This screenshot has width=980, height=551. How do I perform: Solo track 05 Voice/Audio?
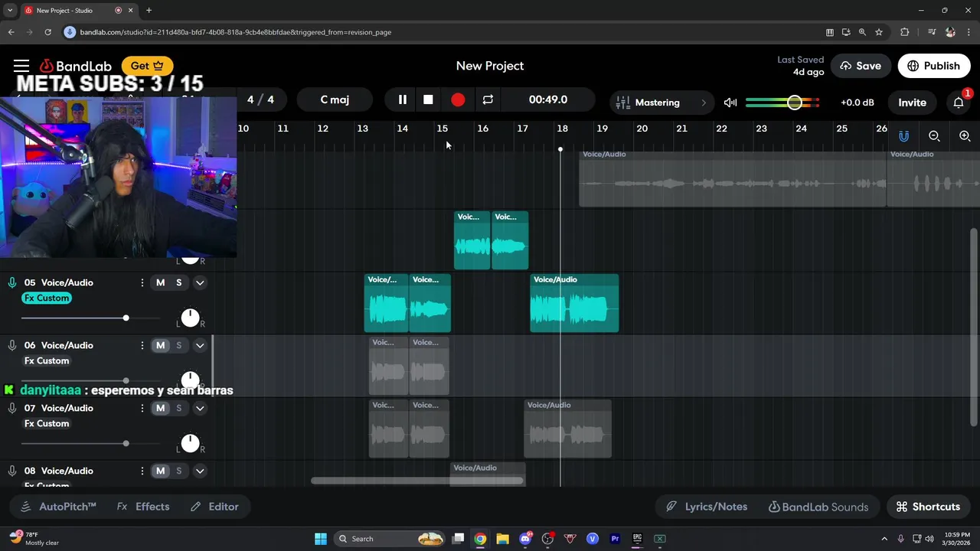(179, 282)
